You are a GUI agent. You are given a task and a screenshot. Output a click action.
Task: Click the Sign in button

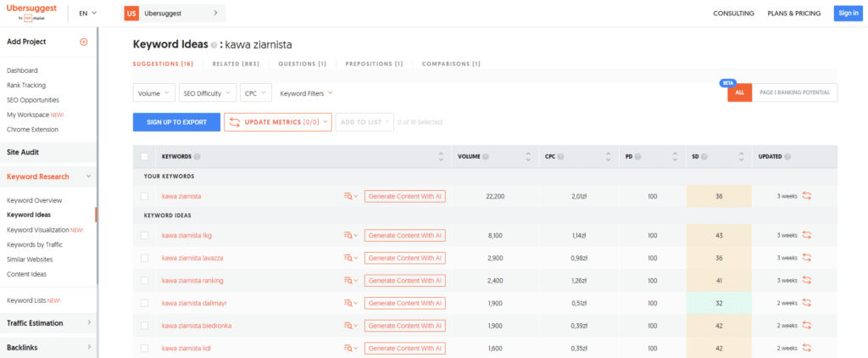(x=848, y=14)
